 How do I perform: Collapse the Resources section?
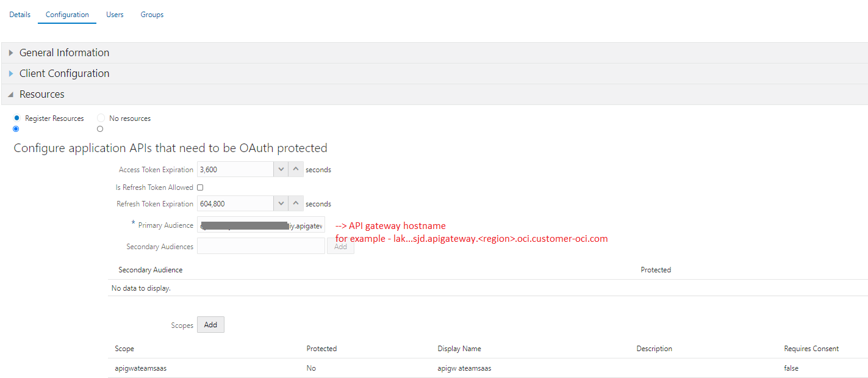pyautogui.click(x=10, y=94)
